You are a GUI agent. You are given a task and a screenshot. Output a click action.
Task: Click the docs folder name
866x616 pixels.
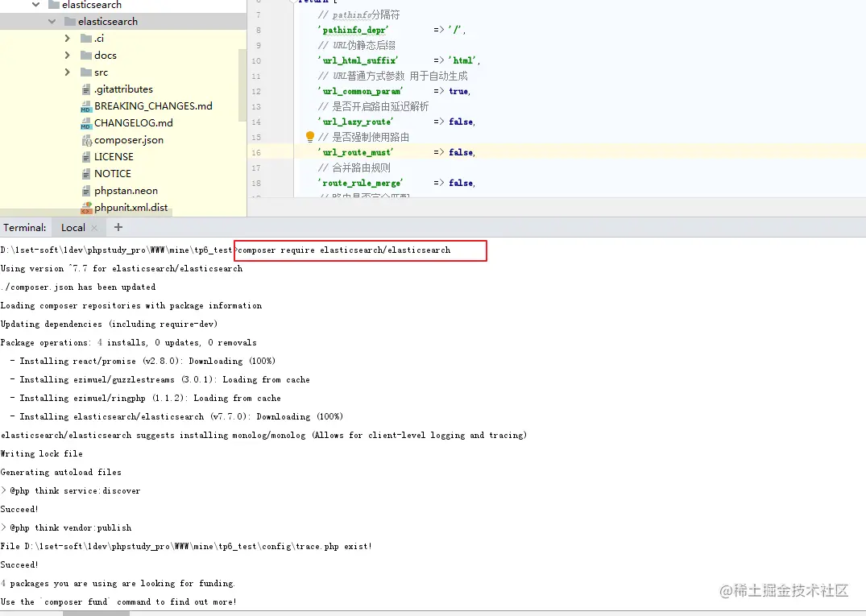click(x=106, y=56)
